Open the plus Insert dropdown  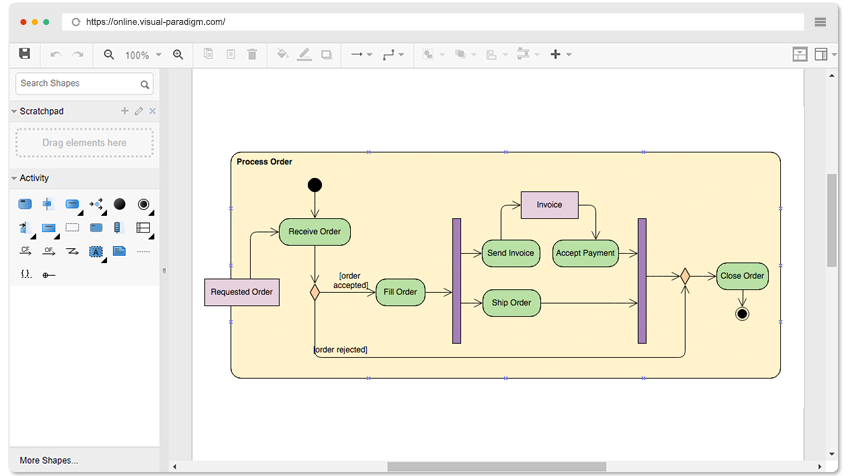point(560,55)
